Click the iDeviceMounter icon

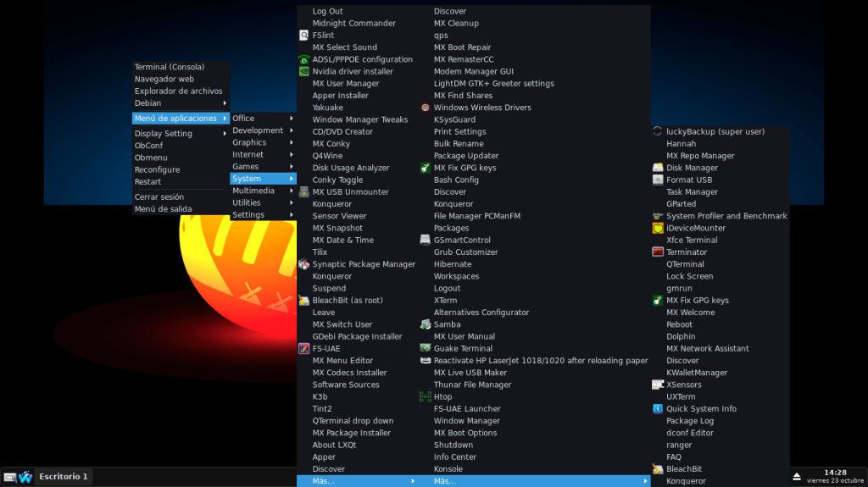658,228
